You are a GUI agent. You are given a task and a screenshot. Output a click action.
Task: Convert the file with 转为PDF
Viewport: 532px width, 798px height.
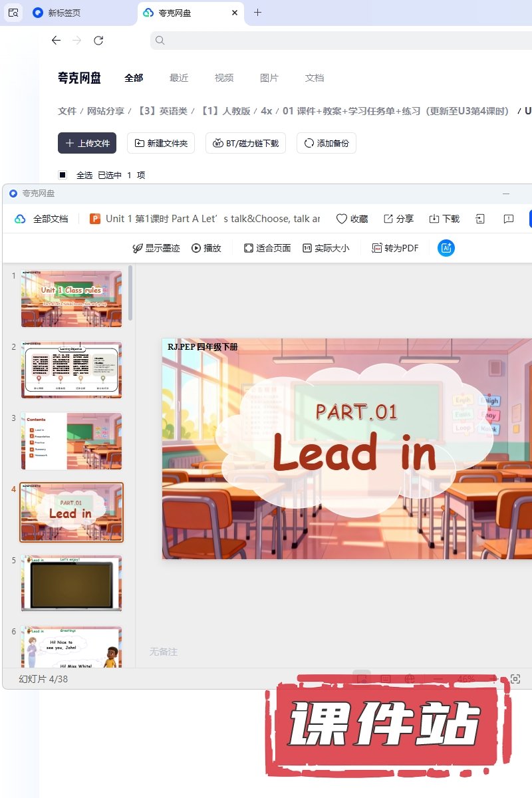[395, 248]
